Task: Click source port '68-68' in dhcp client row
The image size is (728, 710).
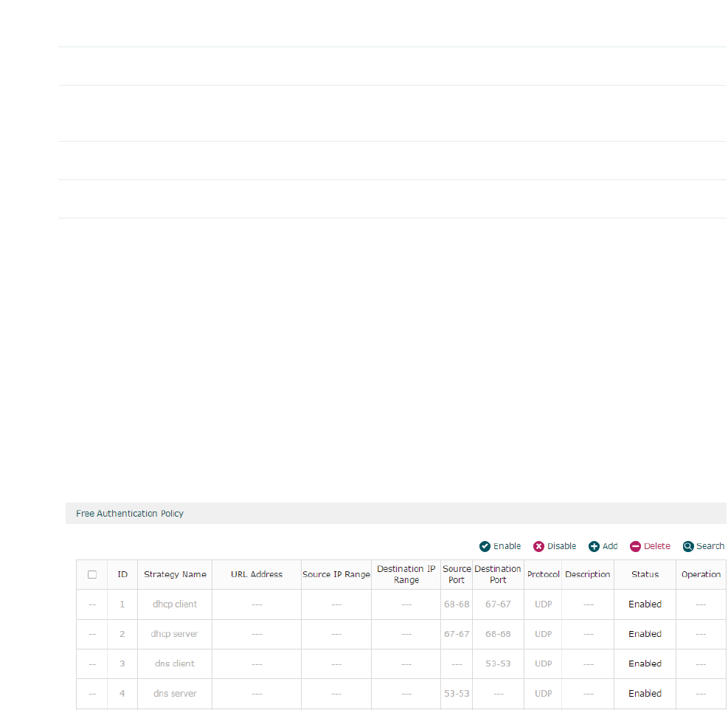Action: (x=457, y=604)
